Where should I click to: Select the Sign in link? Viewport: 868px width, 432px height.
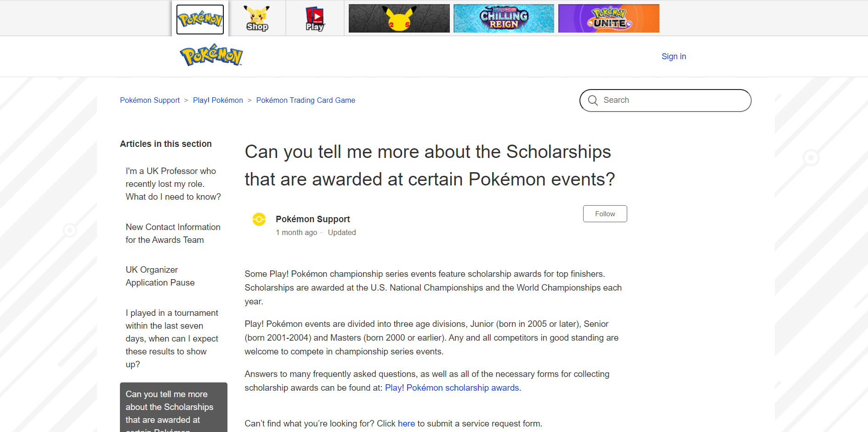[673, 56]
